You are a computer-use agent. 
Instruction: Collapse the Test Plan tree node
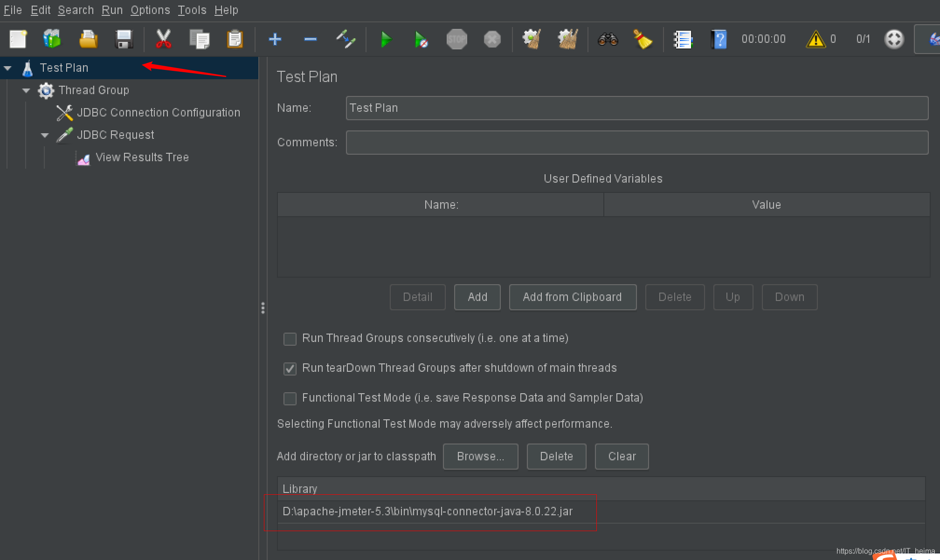coord(8,68)
